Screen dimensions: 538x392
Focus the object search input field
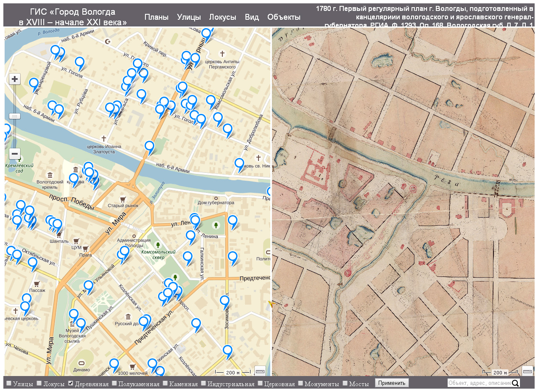pyautogui.click(x=479, y=383)
